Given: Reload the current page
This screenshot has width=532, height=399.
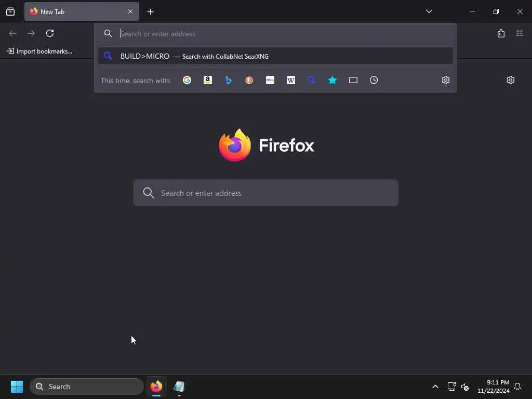Looking at the screenshot, I should 50,33.
